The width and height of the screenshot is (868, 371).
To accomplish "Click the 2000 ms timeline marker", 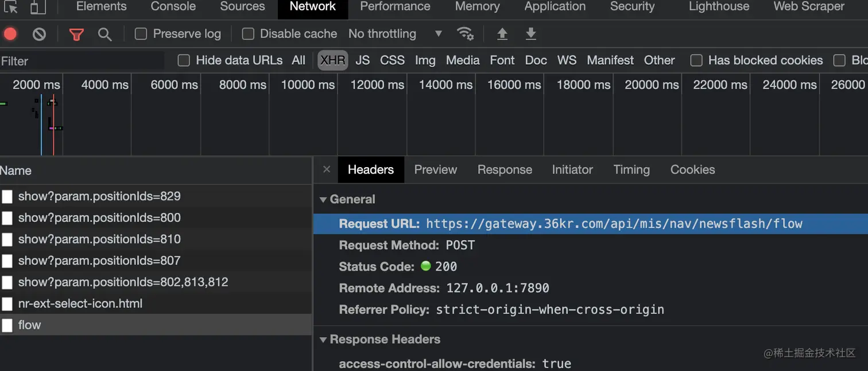I will tap(36, 85).
